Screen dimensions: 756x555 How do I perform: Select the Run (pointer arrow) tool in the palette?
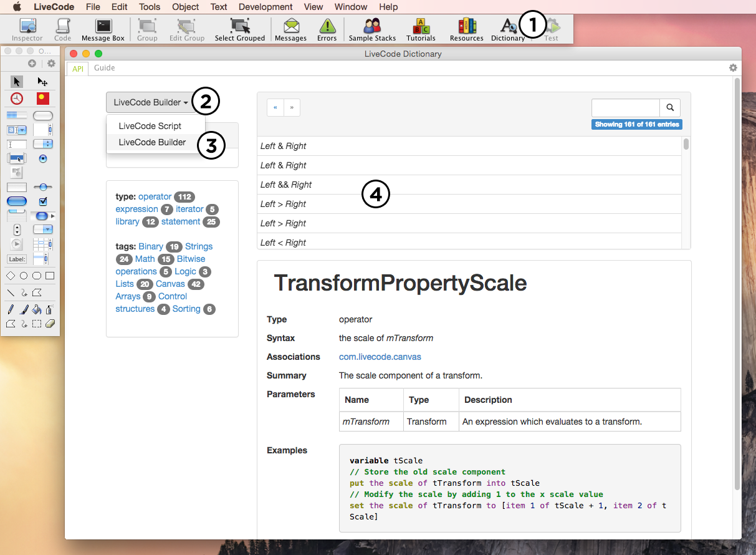pyautogui.click(x=17, y=82)
